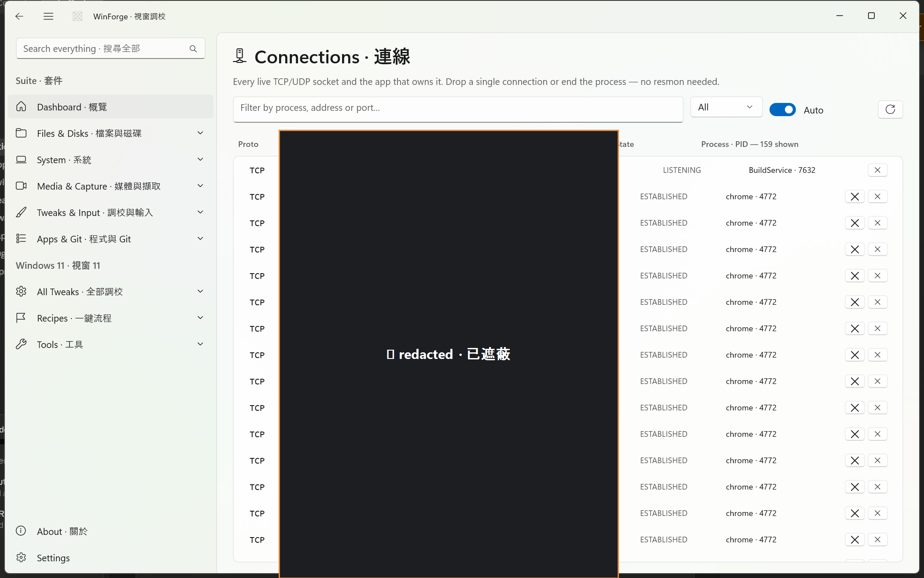The width and height of the screenshot is (924, 578).
Task: Click the WinForge title bar text
Action: point(129,16)
